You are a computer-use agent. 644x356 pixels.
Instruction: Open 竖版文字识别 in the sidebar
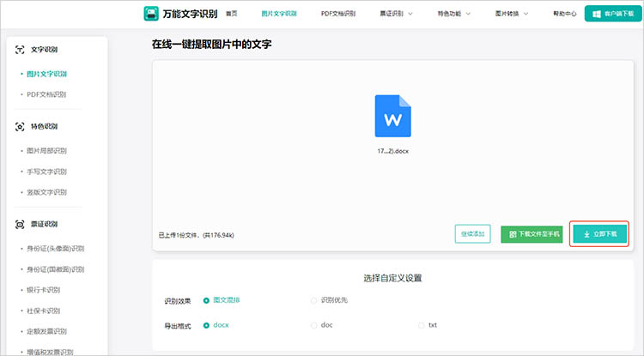(x=46, y=192)
